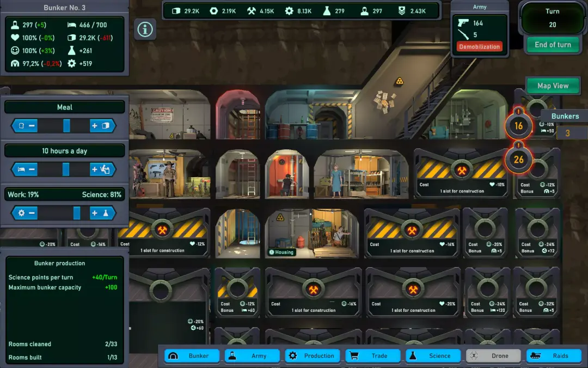588x368 pixels.
Task: Go to the Trade tab
Action: tap(373, 355)
